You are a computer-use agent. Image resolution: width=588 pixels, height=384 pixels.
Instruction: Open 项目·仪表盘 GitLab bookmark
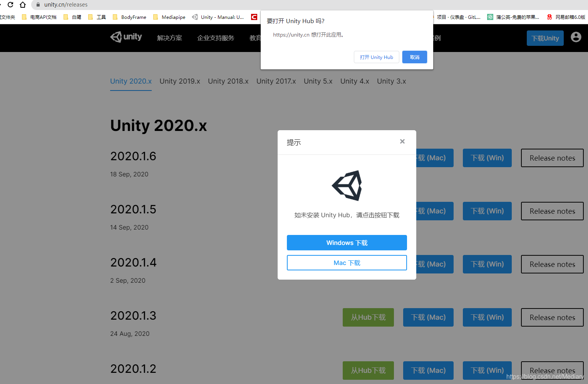(458, 17)
